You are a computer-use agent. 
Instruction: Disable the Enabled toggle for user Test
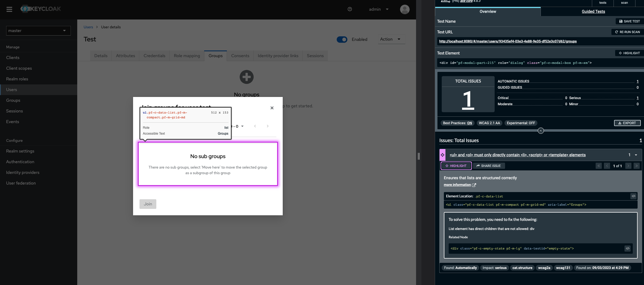[342, 39]
